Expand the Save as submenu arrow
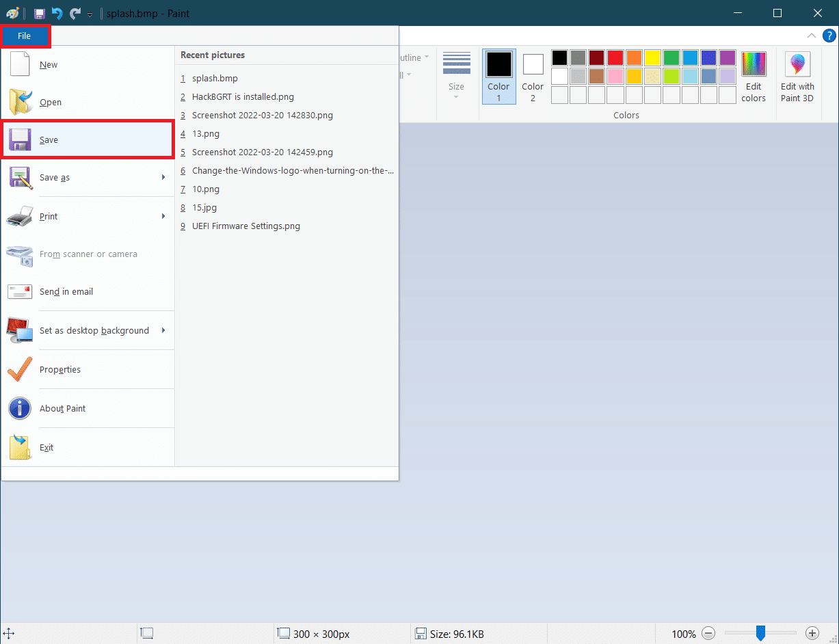The height and width of the screenshot is (644, 839). (x=164, y=178)
